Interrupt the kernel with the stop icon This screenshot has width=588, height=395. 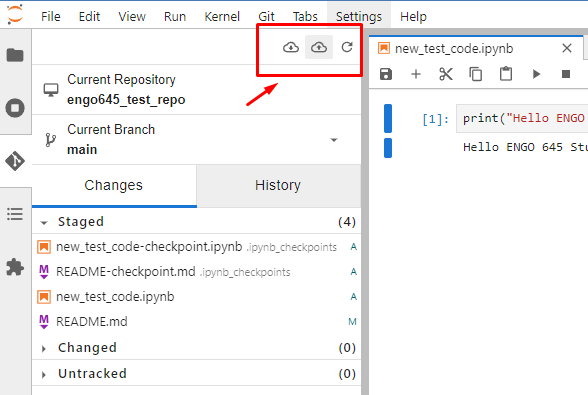(566, 74)
